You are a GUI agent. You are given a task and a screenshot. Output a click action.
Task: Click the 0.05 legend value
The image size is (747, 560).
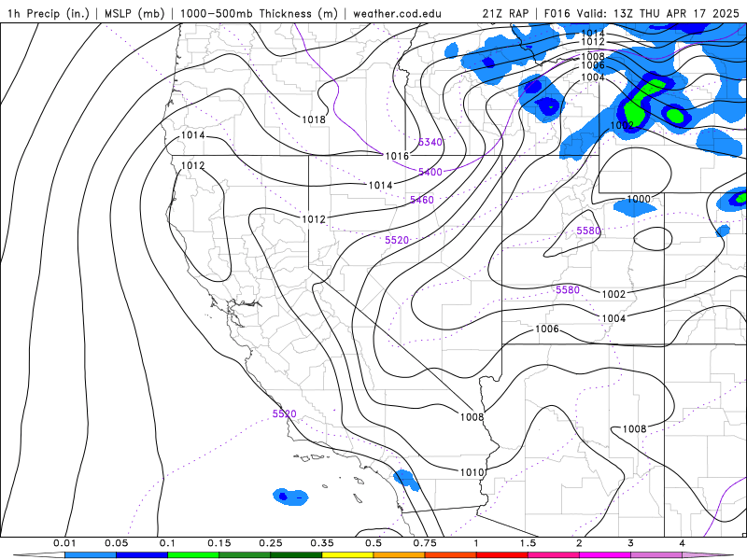pyautogui.click(x=116, y=543)
